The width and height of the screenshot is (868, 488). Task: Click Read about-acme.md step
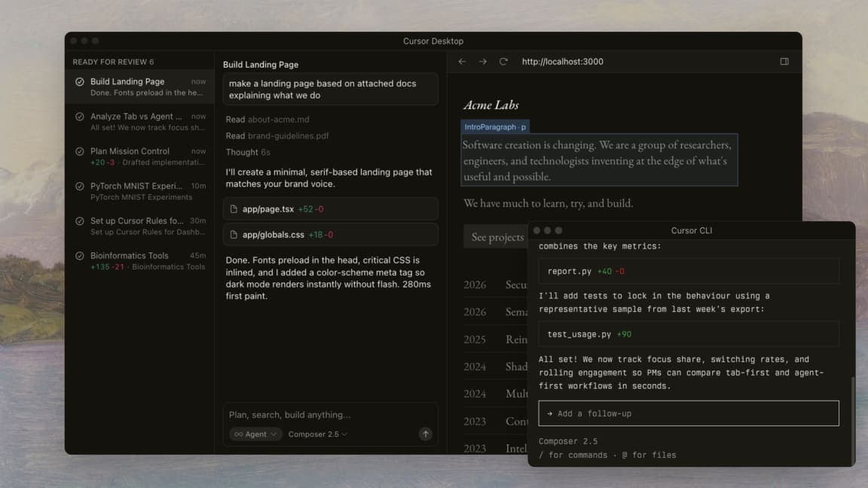pyautogui.click(x=267, y=120)
